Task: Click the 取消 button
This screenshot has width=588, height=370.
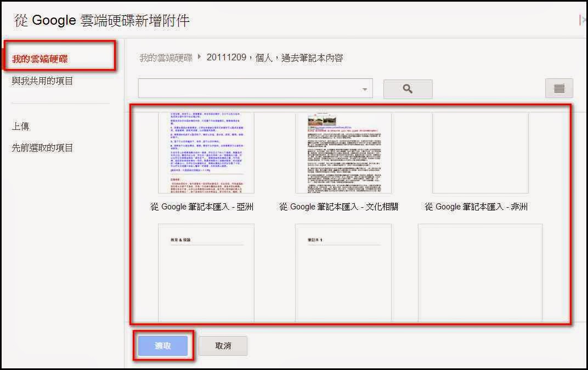Action: pos(223,346)
